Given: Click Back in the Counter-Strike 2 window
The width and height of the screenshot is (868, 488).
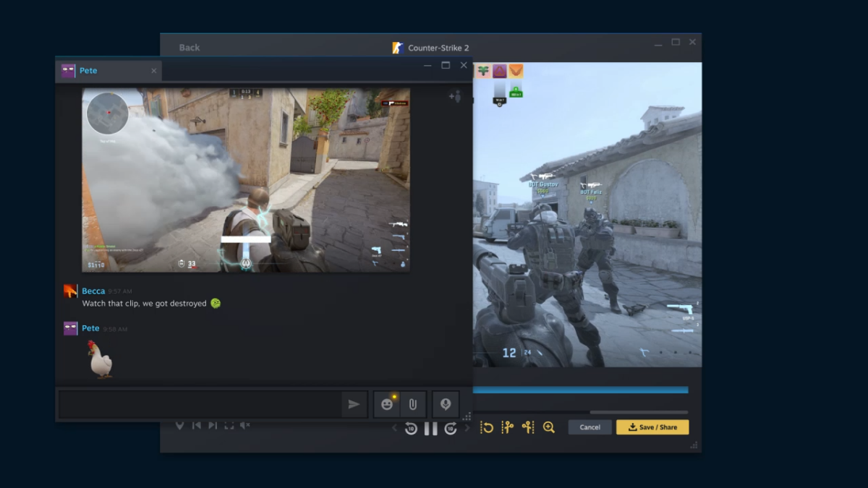Looking at the screenshot, I should pos(190,48).
